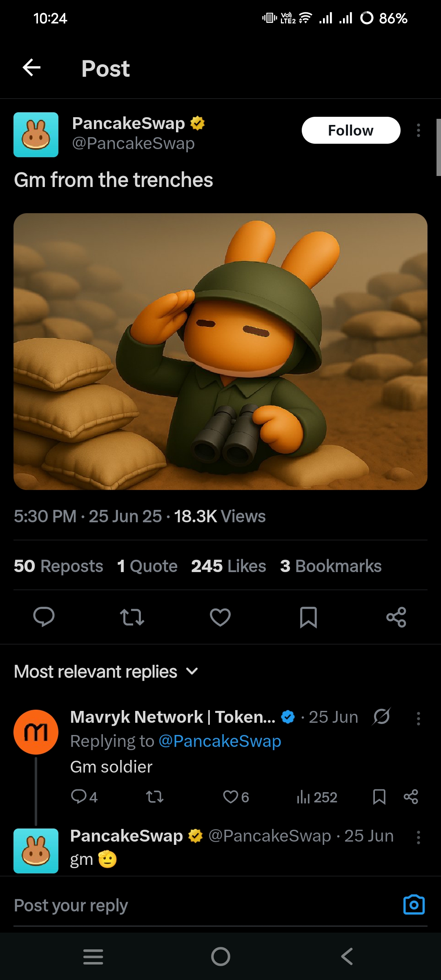441x980 pixels.
Task: View the 50 Reposts list
Action: pos(58,566)
